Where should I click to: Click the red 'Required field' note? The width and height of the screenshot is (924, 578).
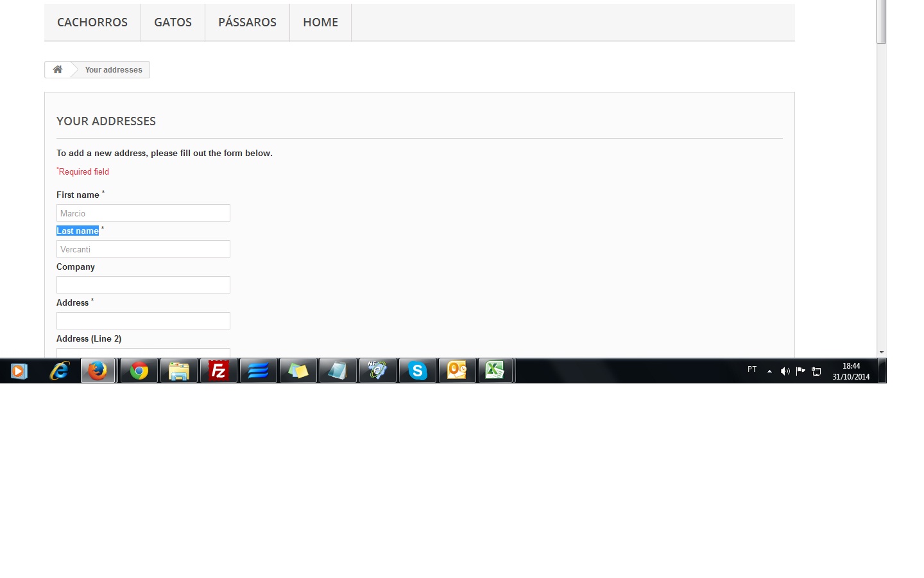[x=83, y=171]
